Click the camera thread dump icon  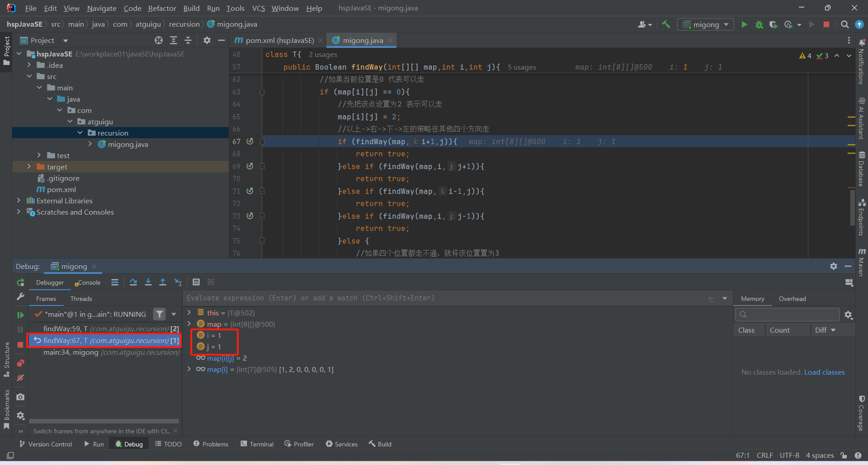pos(20,397)
